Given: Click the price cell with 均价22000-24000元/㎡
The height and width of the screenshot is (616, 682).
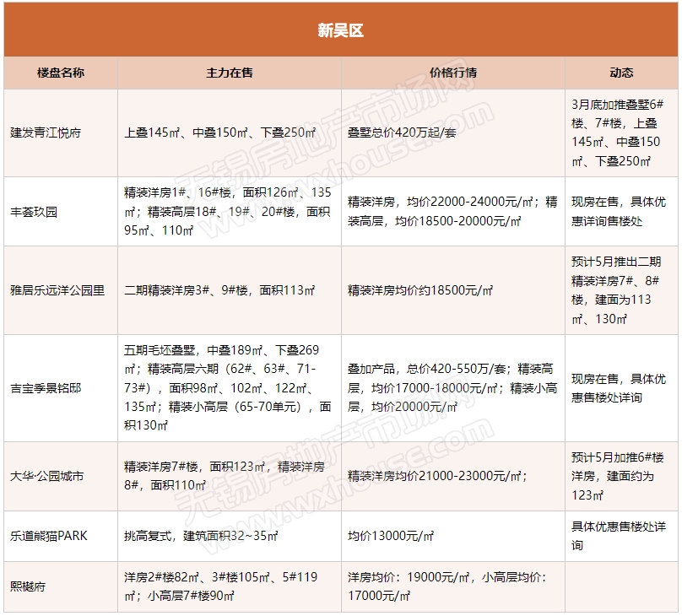Looking at the screenshot, I should (453, 212).
